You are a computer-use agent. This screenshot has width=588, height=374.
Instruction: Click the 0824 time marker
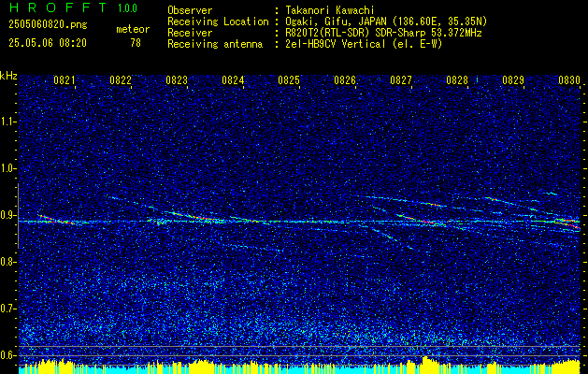[233, 79]
